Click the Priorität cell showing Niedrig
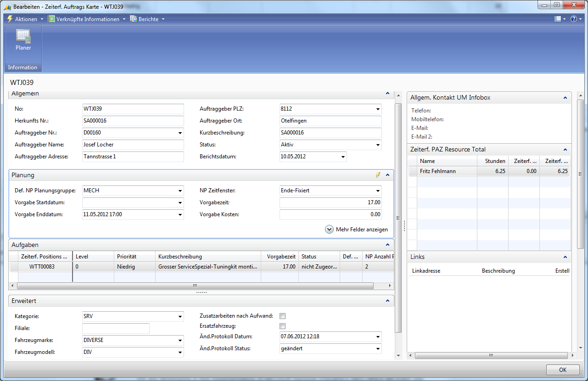Image resolution: width=588 pixels, height=381 pixels. (134, 267)
